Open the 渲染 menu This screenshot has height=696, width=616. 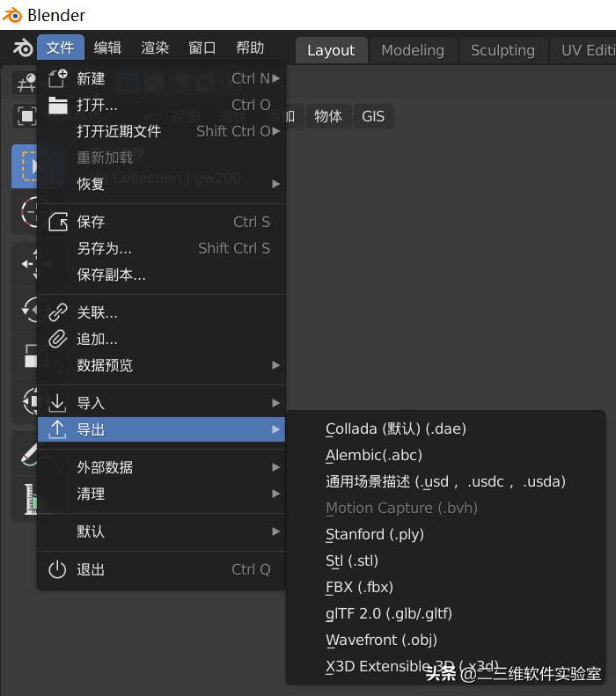[x=155, y=48]
